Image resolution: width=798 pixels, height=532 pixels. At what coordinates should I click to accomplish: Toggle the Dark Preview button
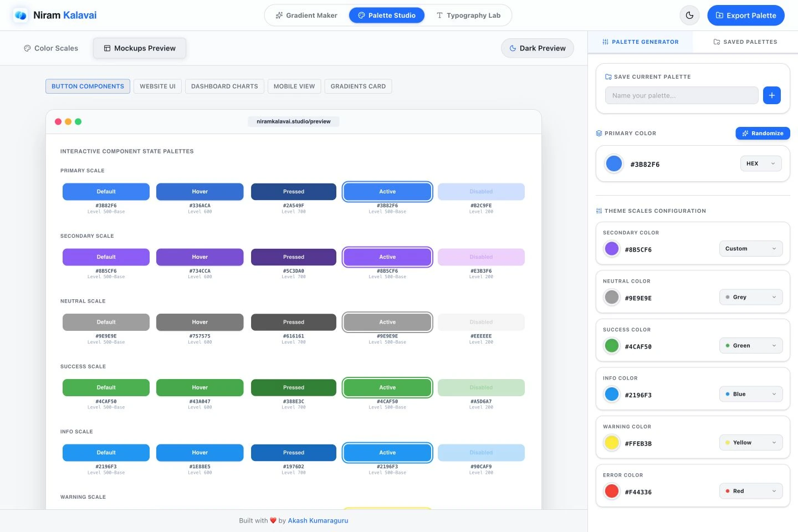click(538, 48)
